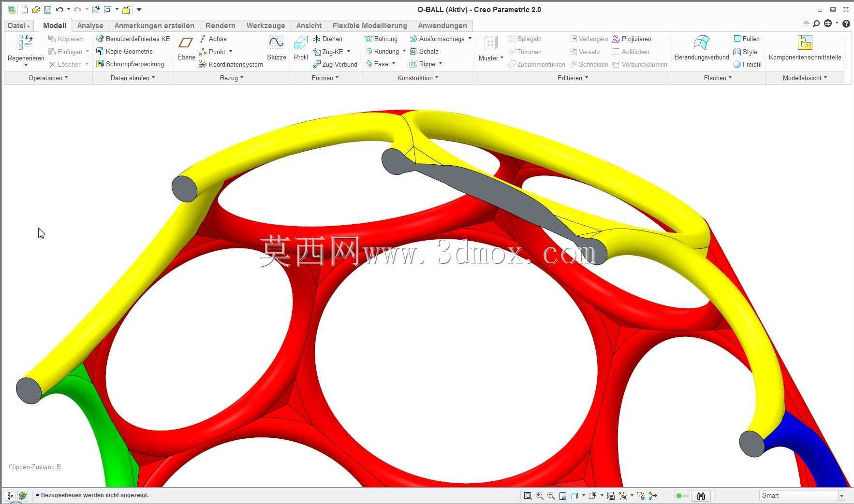
Task: Collapse the ribbon with the caret icon
Action: click(x=806, y=23)
